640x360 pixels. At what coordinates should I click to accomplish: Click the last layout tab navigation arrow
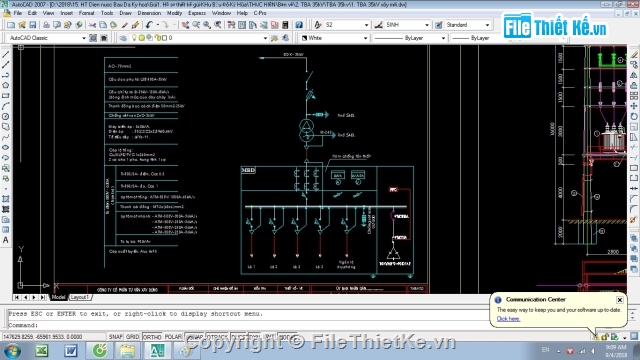coord(42,297)
